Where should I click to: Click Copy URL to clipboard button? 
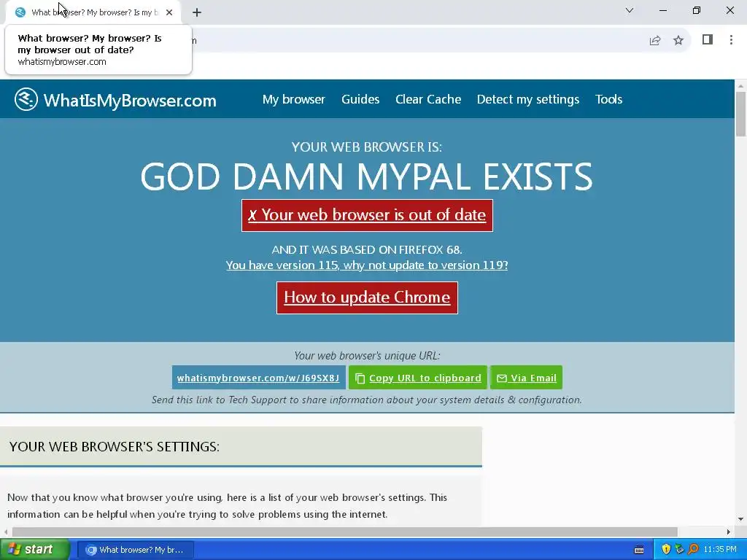(x=418, y=378)
